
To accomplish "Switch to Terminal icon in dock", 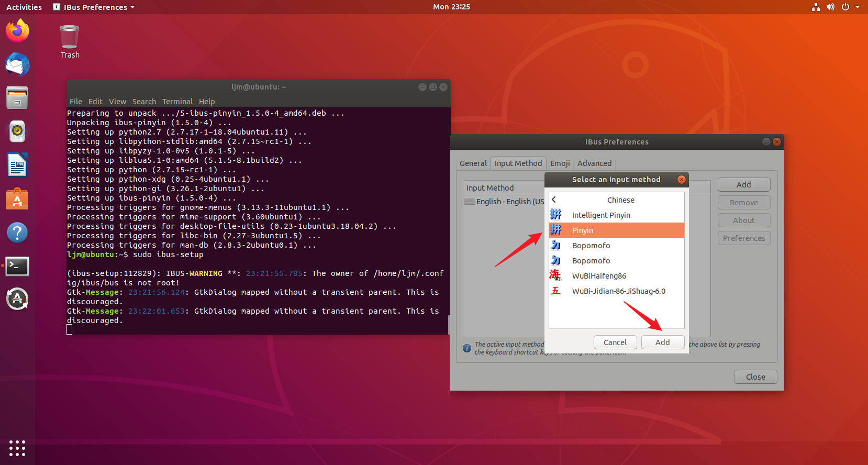I will (17, 266).
